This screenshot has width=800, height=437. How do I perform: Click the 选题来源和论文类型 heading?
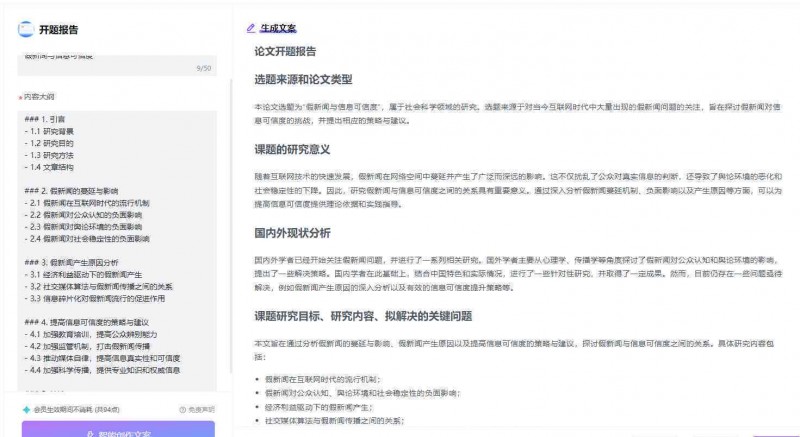[x=302, y=79]
